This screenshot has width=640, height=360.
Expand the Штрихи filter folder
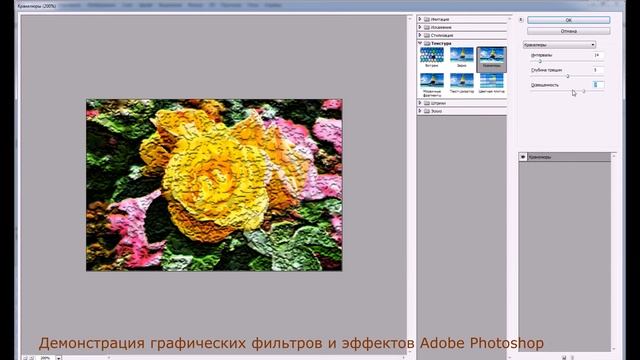coord(420,103)
